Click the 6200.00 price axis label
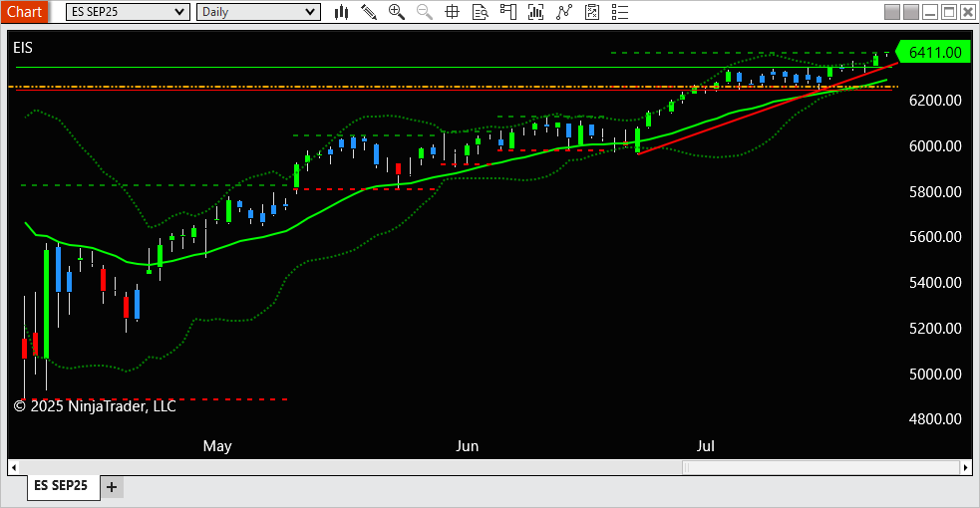The image size is (980, 508). click(935, 101)
